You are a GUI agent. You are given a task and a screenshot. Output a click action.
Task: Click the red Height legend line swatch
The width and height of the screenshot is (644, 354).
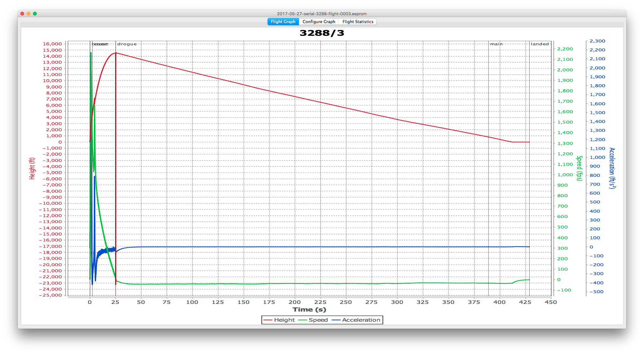pos(268,320)
